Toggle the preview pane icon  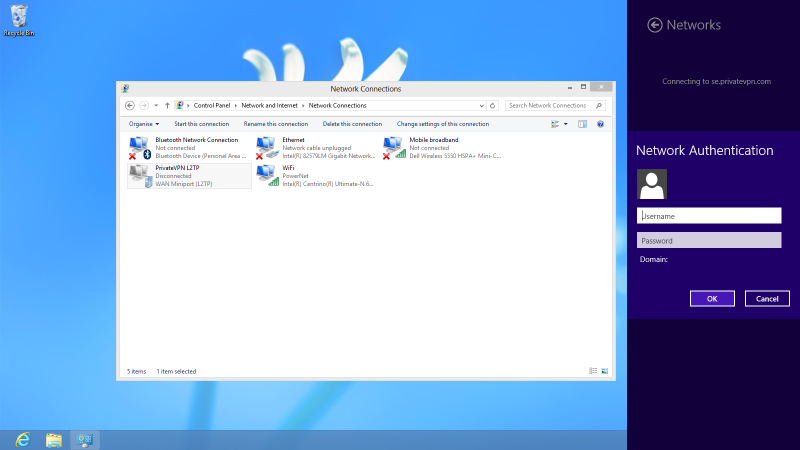(x=582, y=124)
